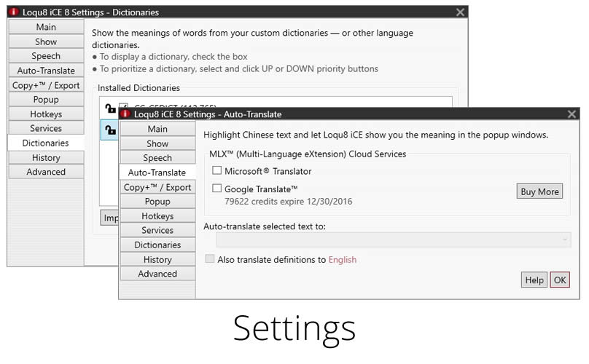Open the History tab in the Auto-Translate window
589x364 pixels.
tap(157, 260)
